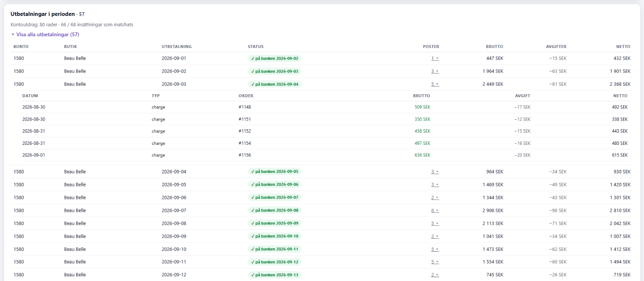The width and height of the screenshot is (644, 281).
Task: Expand poster for payout 2026-09-09
Action: [435, 236]
